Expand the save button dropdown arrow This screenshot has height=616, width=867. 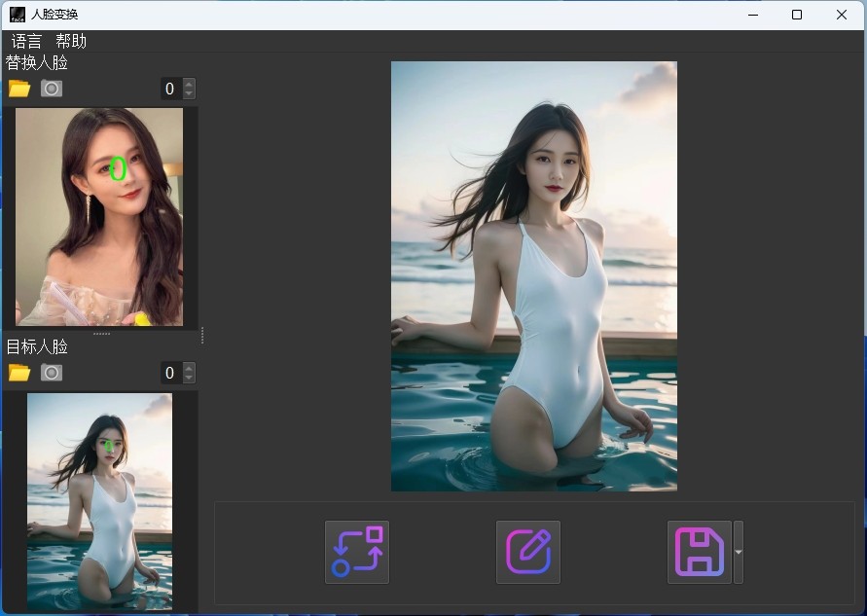[x=739, y=552]
